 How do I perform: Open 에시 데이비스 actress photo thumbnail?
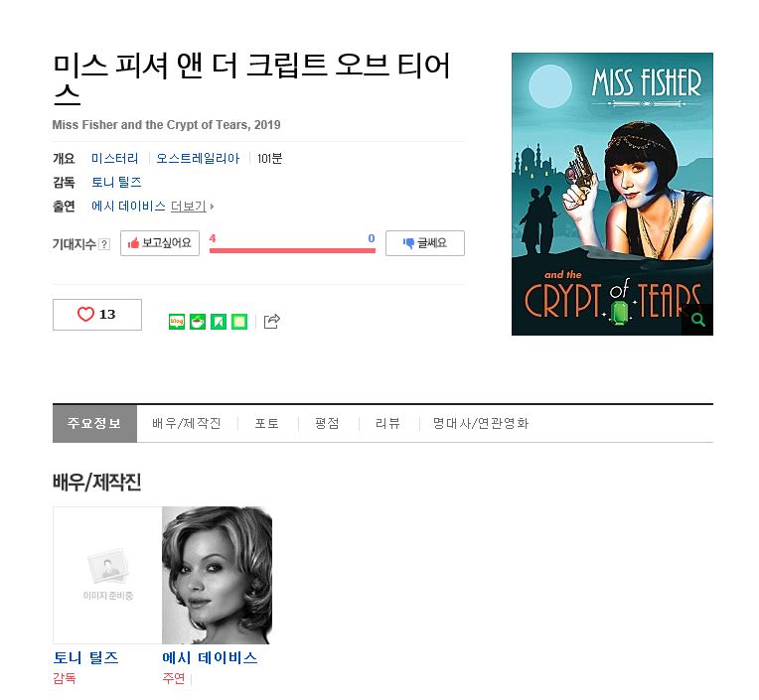tap(217, 575)
